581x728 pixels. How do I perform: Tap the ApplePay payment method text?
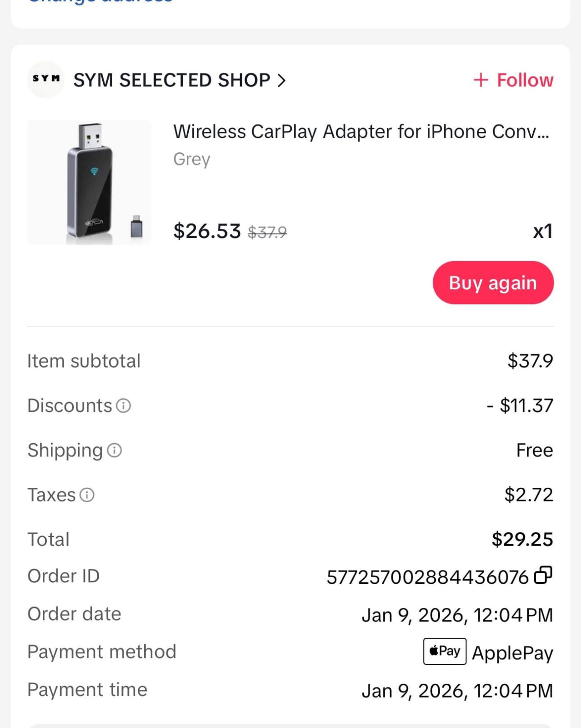[512, 653]
